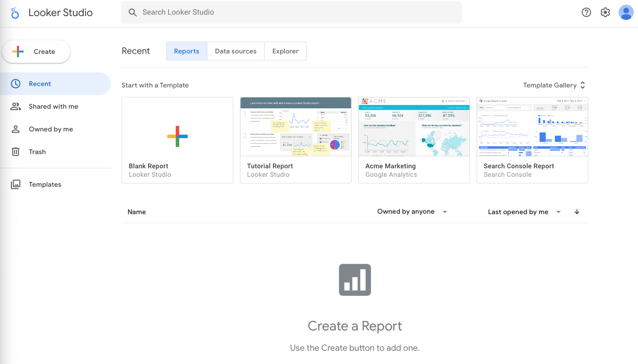638x364 pixels.
Task: Click the Looker Studio logo icon
Action: [x=15, y=13]
